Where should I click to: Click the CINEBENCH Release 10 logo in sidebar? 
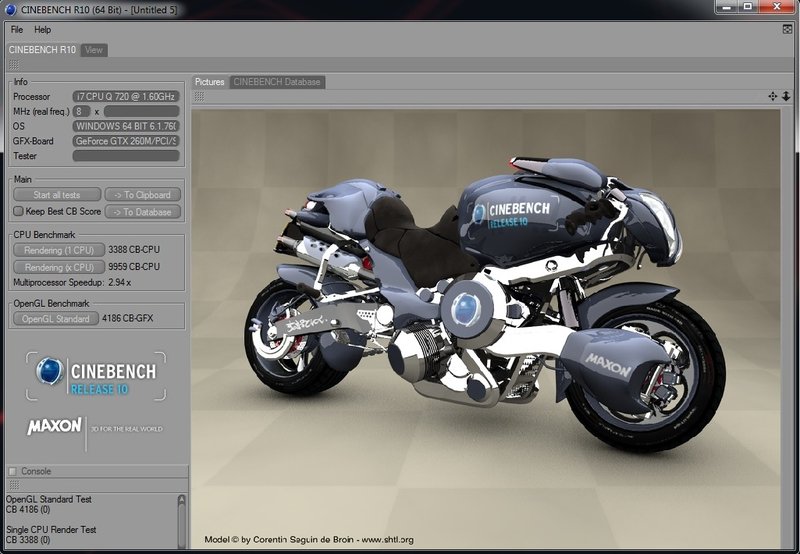point(96,376)
